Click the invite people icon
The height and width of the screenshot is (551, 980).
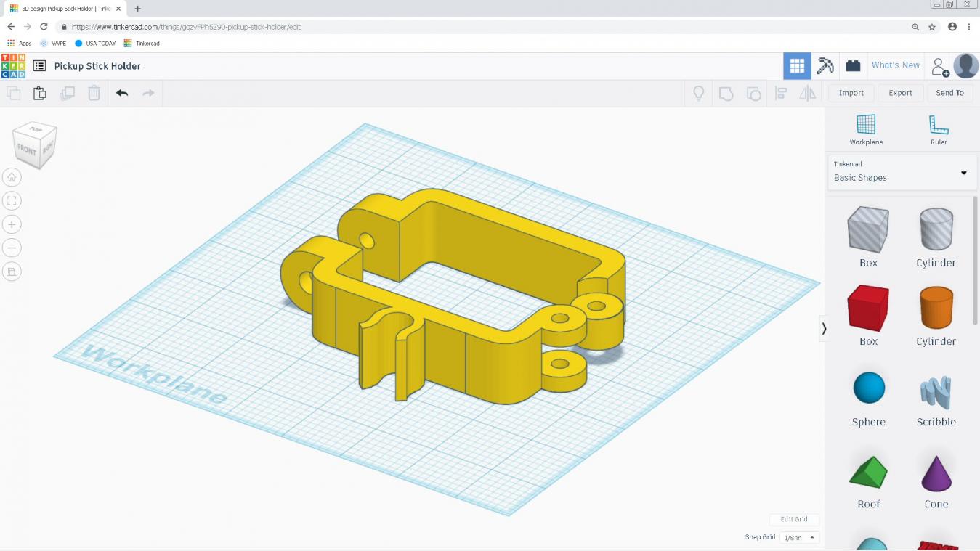click(940, 67)
